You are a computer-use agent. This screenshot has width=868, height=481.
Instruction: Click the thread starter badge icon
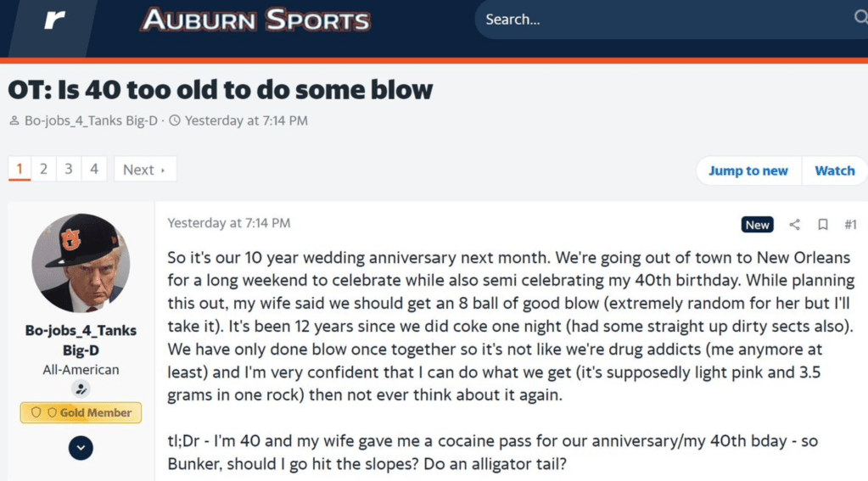[81, 389]
